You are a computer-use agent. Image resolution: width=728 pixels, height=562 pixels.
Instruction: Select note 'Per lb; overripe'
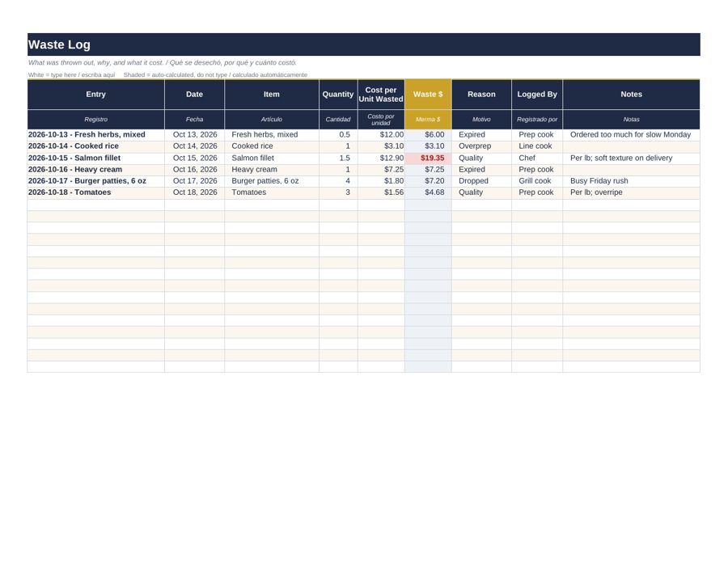click(632, 192)
